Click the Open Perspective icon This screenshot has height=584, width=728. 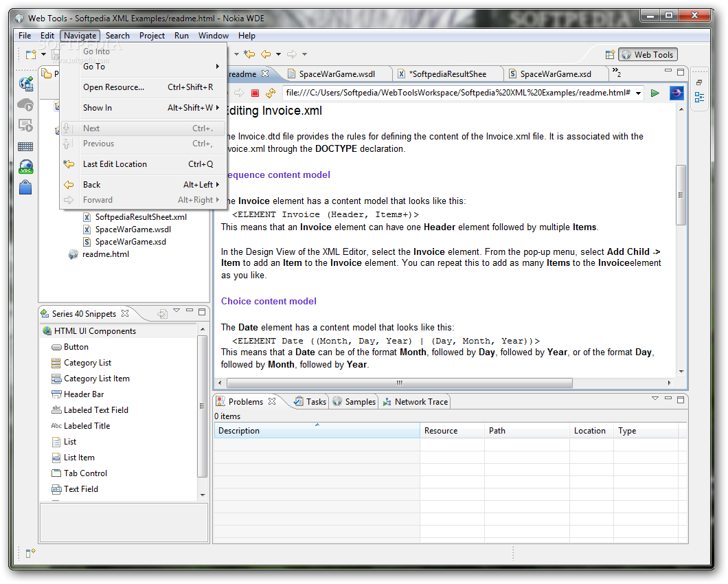click(610, 55)
